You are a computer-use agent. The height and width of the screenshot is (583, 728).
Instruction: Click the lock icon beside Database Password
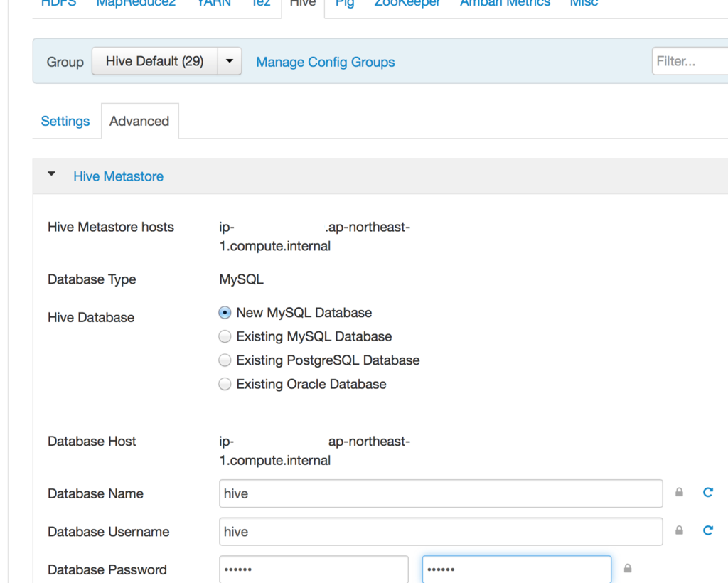tap(628, 568)
